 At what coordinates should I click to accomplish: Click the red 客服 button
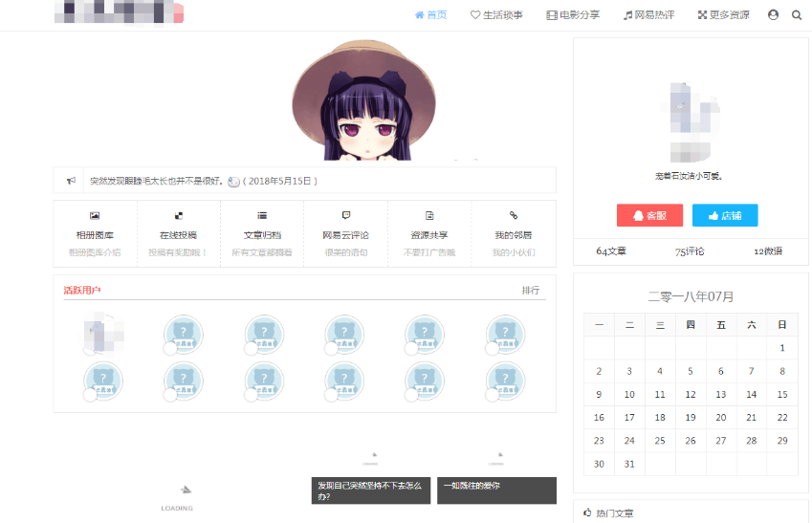pyautogui.click(x=650, y=215)
